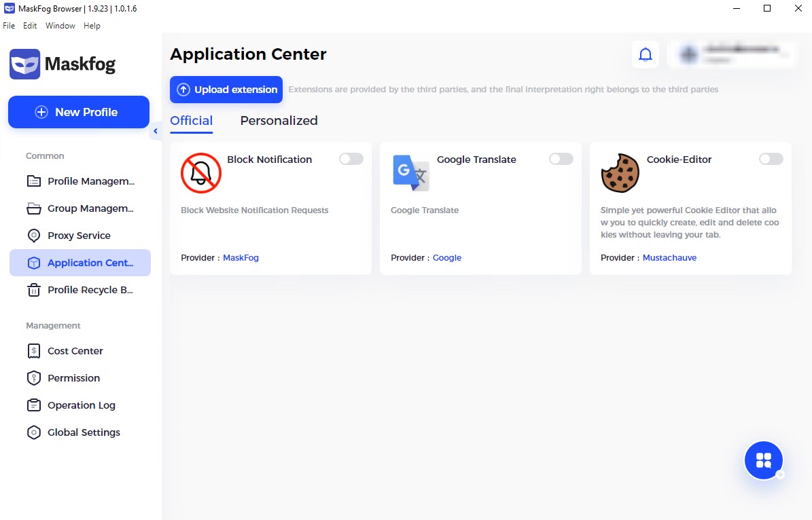The height and width of the screenshot is (520, 812).
Task: Switch to the Personalized tab
Action: (279, 121)
